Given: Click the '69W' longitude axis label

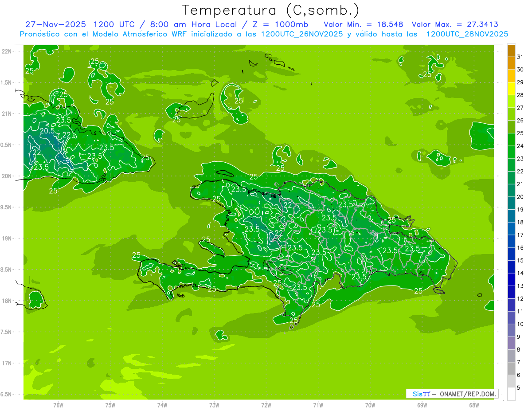Looking at the screenshot, I should pos(422,405).
